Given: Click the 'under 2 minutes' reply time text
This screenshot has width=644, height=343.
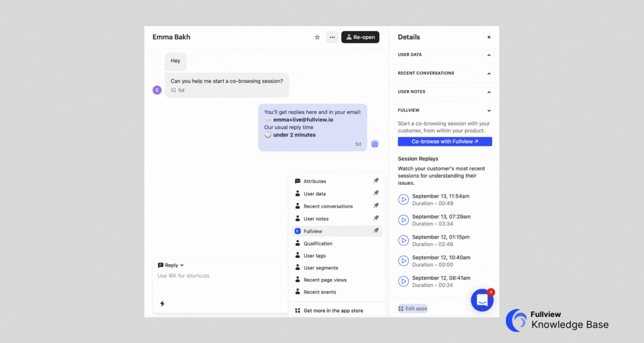Looking at the screenshot, I should point(294,135).
